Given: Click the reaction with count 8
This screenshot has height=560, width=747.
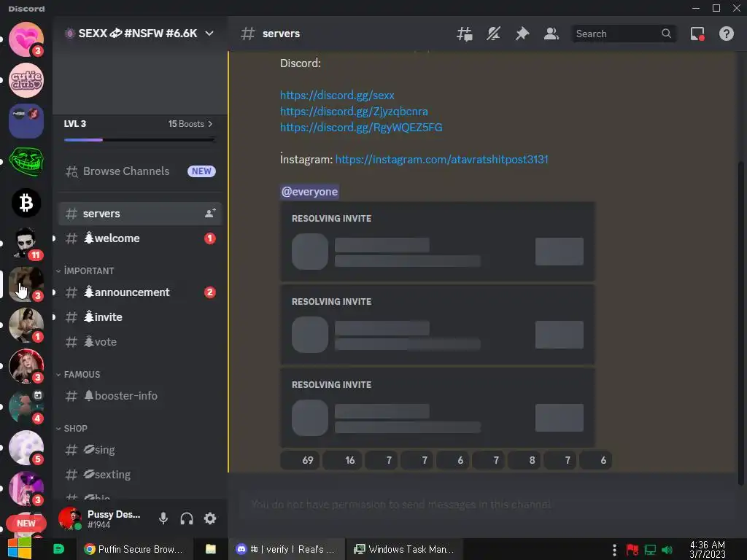Looking at the screenshot, I should 524,461.
